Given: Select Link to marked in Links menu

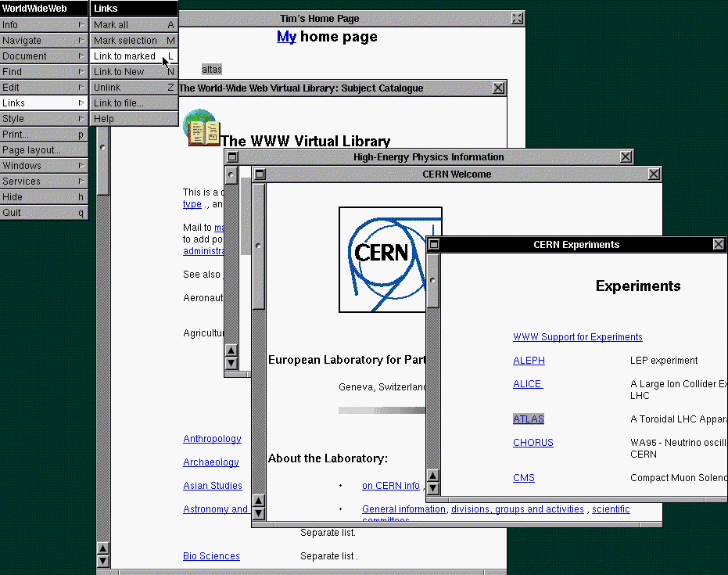Looking at the screenshot, I should (x=134, y=56).
